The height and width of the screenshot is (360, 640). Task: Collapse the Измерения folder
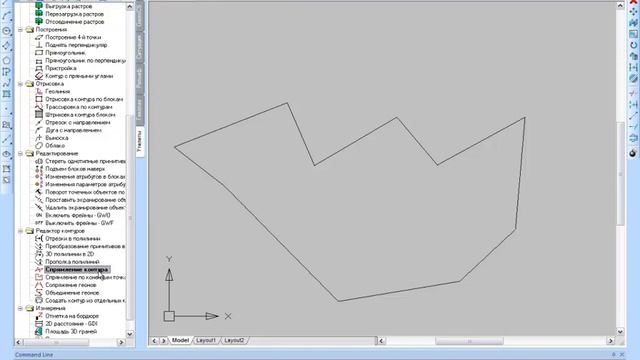[x=20, y=309]
